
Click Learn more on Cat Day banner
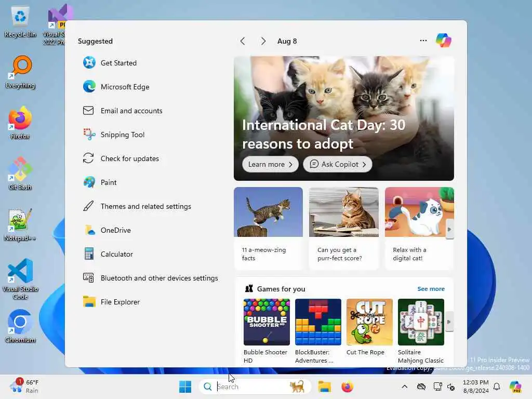[270, 164]
